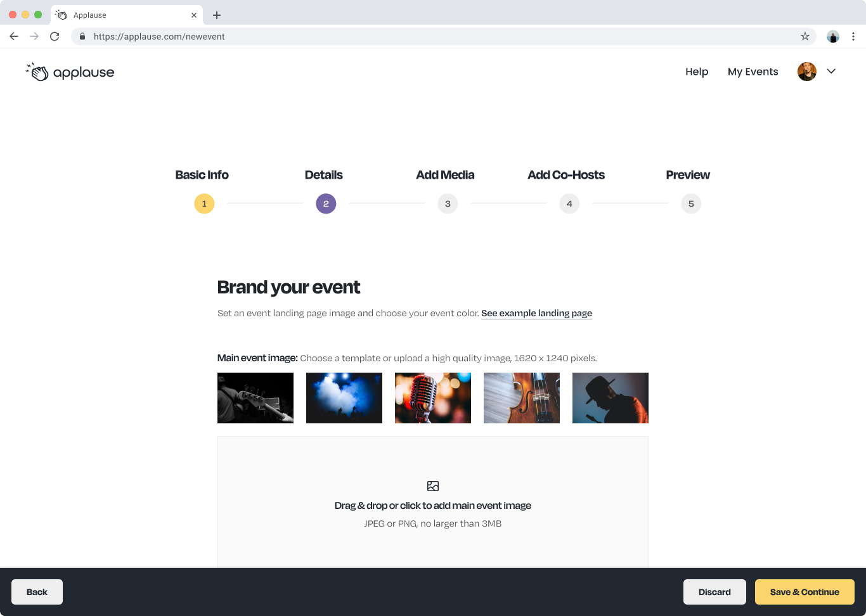This screenshot has height=616, width=866.
Task: Go to step 1 Basic Info
Action: (x=204, y=203)
